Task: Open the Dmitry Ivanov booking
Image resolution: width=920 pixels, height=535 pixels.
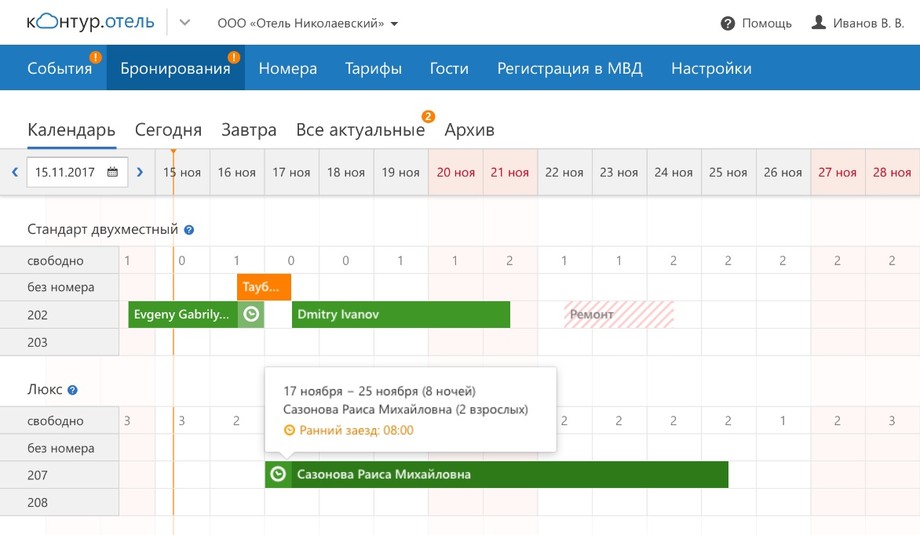Action: (x=400, y=315)
